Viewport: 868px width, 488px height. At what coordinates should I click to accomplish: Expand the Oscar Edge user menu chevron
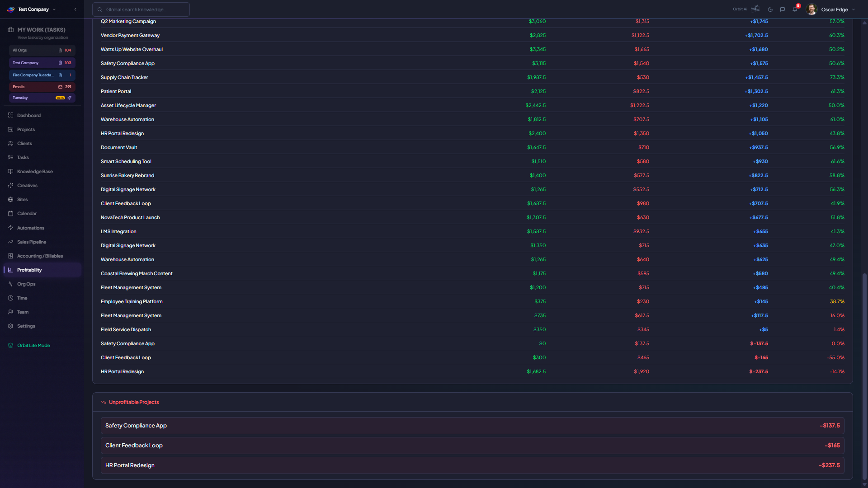854,9
